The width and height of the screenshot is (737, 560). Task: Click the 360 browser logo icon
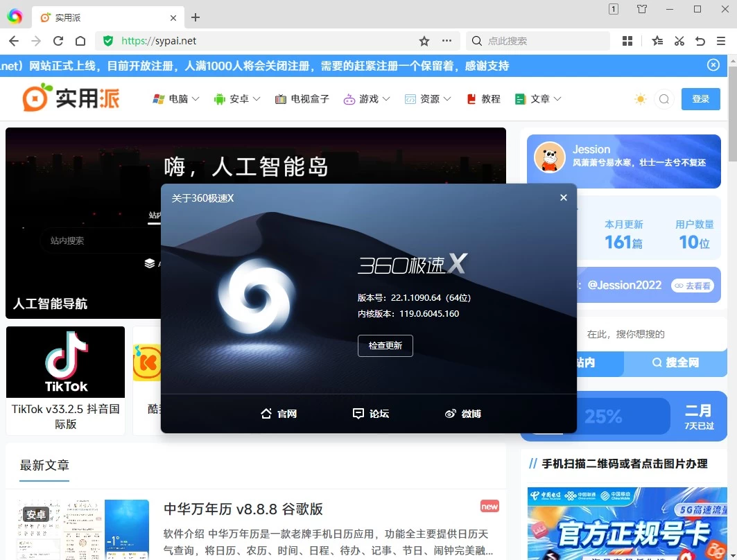point(15,17)
